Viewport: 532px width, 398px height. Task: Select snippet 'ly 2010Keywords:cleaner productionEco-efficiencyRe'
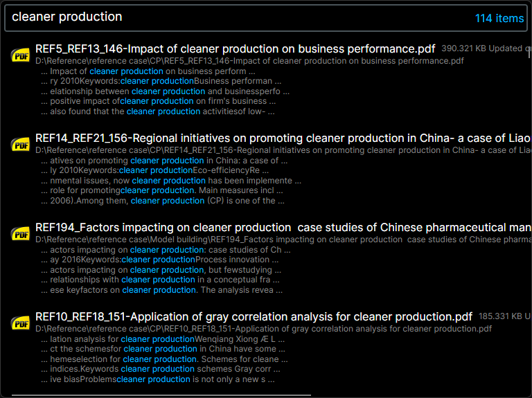click(x=154, y=170)
